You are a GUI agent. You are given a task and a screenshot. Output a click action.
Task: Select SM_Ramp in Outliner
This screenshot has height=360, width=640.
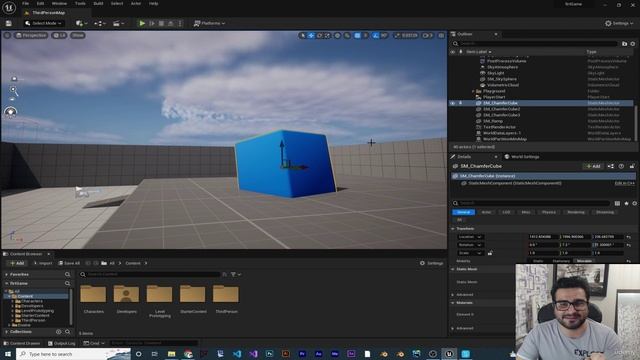[x=493, y=121]
